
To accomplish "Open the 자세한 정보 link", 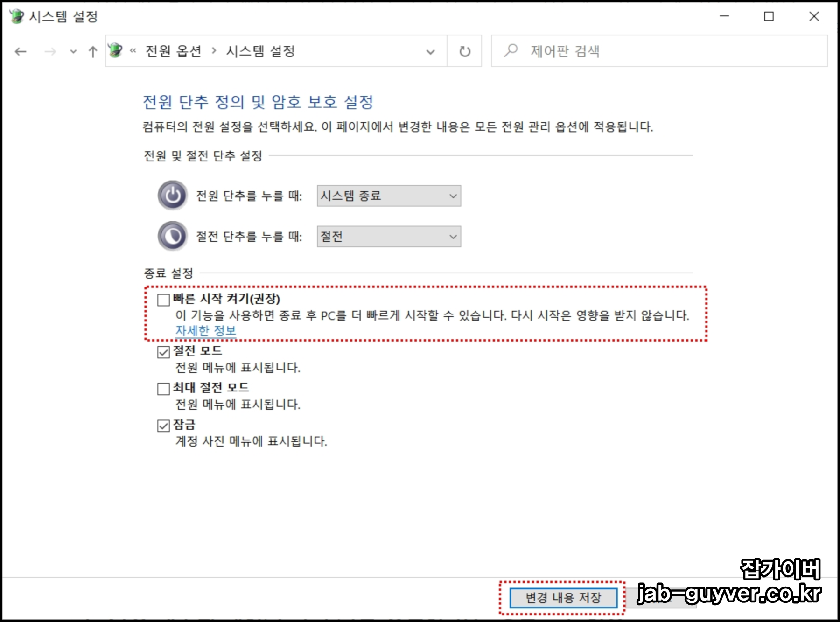I will (206, 330).
